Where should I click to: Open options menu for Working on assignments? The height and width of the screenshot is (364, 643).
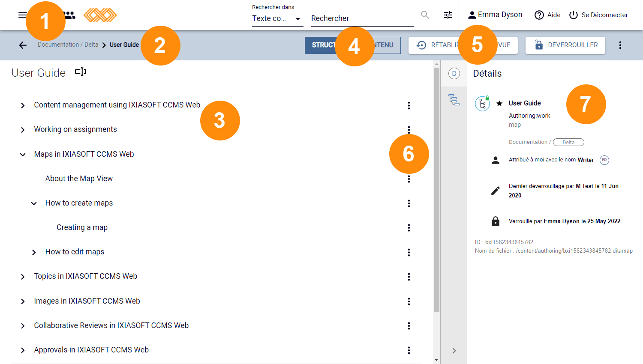pyautogui.click(x=409, y=130)
